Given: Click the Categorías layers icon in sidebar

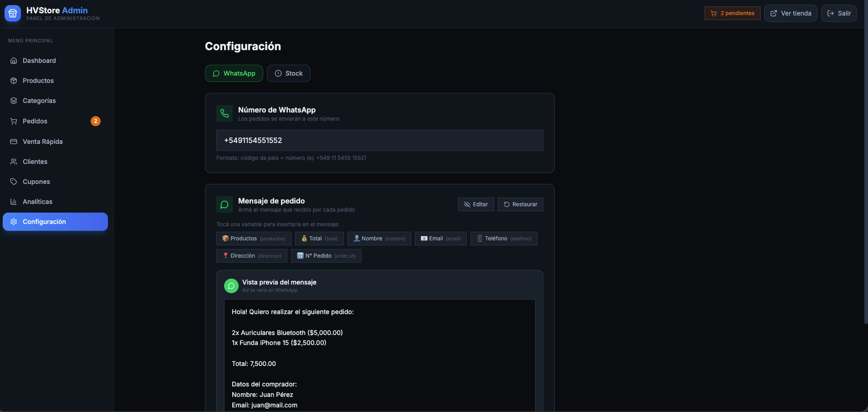Looking at the screenshot, I should coord(14,101).
